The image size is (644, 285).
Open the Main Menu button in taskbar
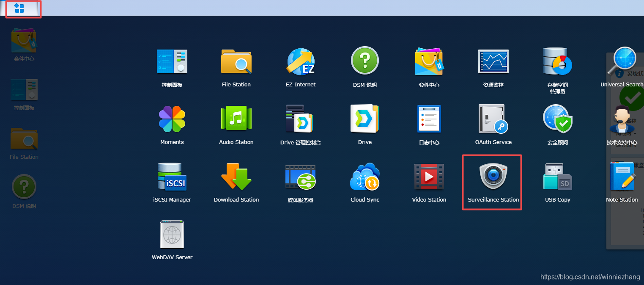click(x=19, y=8)
